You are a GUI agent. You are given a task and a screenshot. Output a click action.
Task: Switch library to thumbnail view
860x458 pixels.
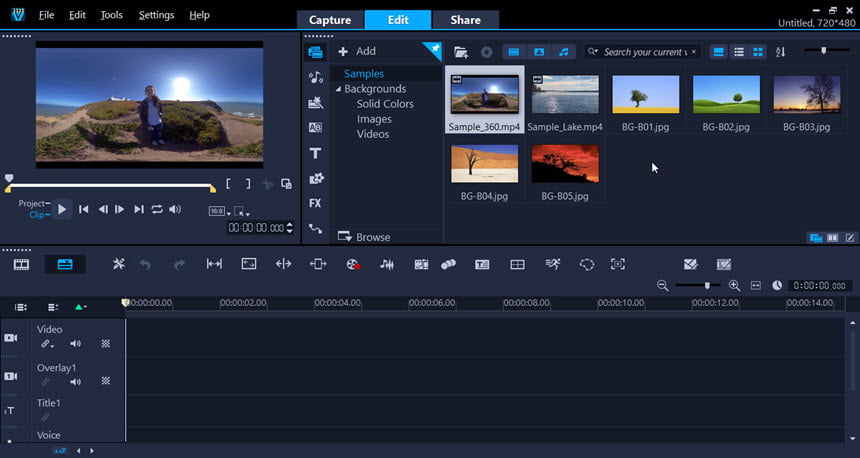757,52
